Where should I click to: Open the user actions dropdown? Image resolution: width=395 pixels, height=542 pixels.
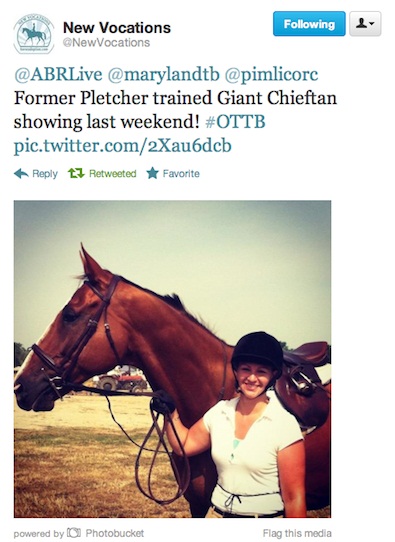pyautogui.click(x=365, y=24)
